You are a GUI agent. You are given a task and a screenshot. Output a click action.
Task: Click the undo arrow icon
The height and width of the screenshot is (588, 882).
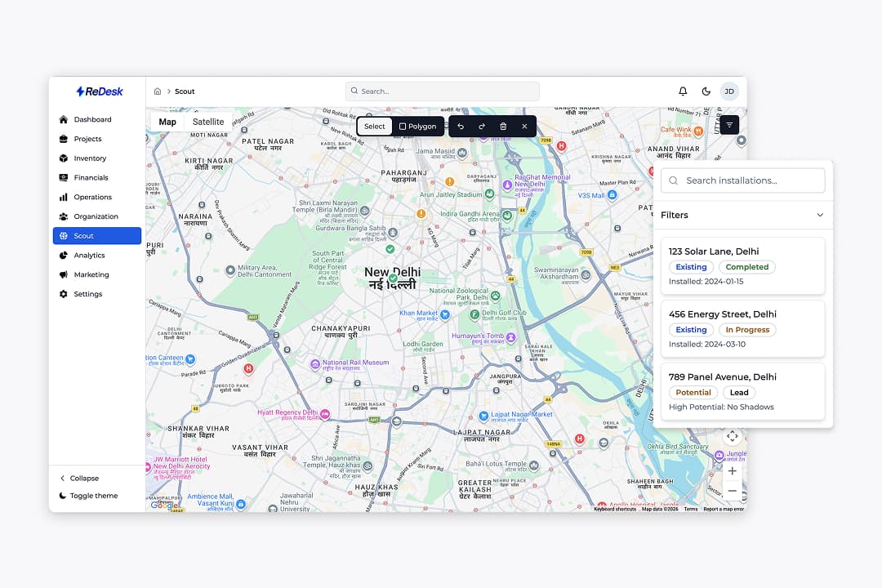461,126
